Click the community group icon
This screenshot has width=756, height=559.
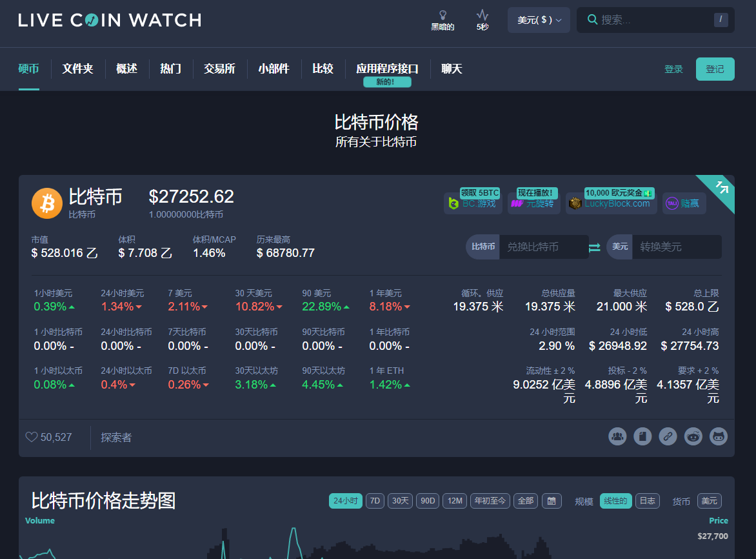617,436
